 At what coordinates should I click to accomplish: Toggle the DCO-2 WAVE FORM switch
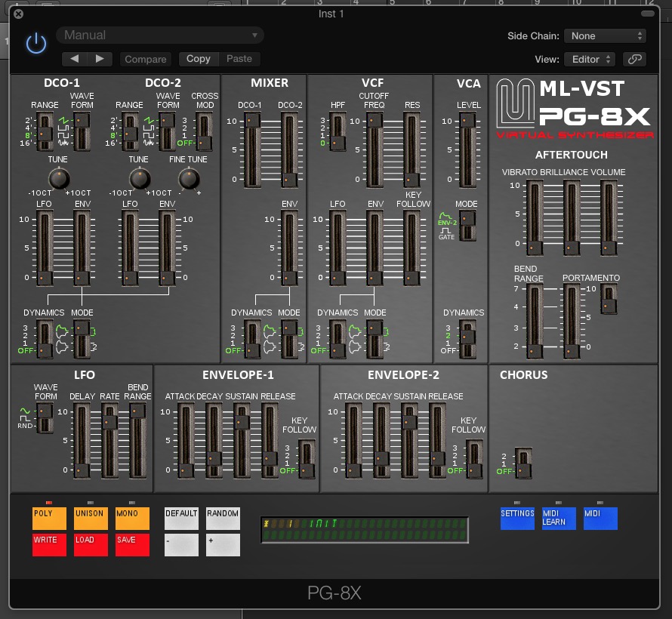pos(167,131)
